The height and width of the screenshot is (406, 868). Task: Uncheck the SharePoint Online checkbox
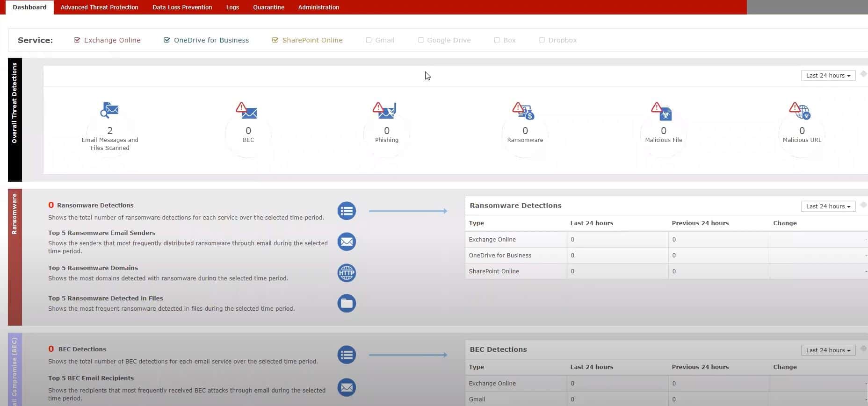pos(275,40)
